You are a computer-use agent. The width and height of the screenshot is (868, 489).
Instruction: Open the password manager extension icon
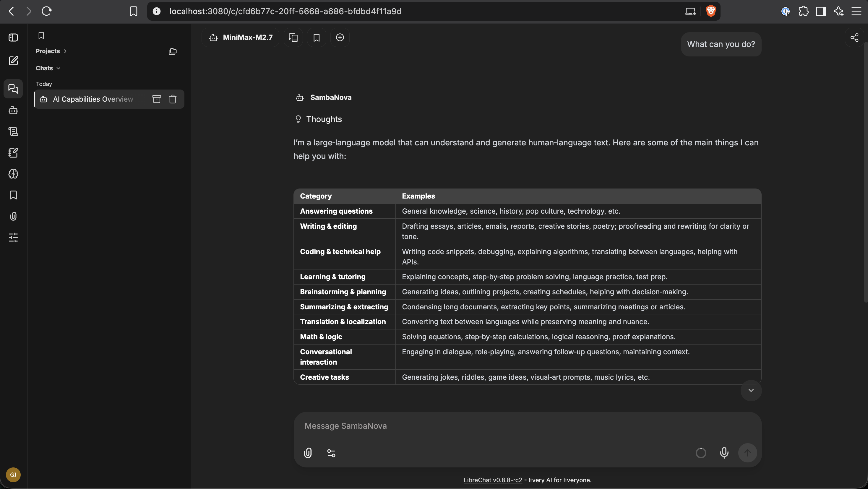coord(786,11)
